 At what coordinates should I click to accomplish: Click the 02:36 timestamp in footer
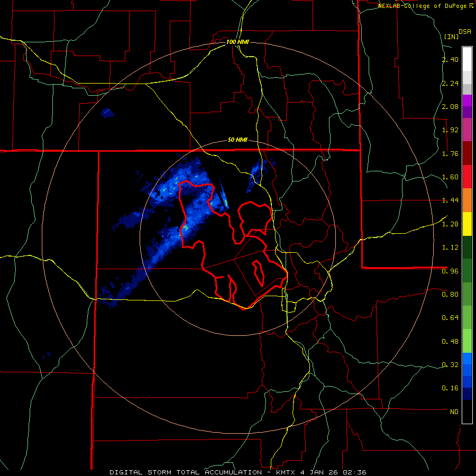[x=354, y=472]
